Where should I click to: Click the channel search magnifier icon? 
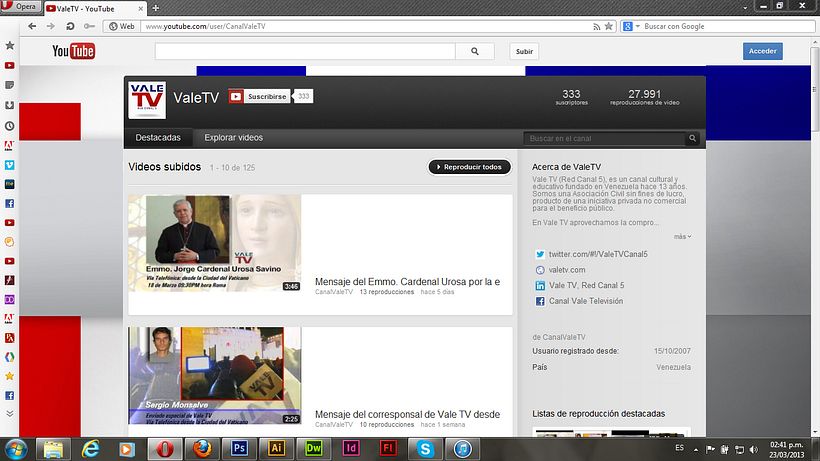pyautogui.click(x=692, y=139)
